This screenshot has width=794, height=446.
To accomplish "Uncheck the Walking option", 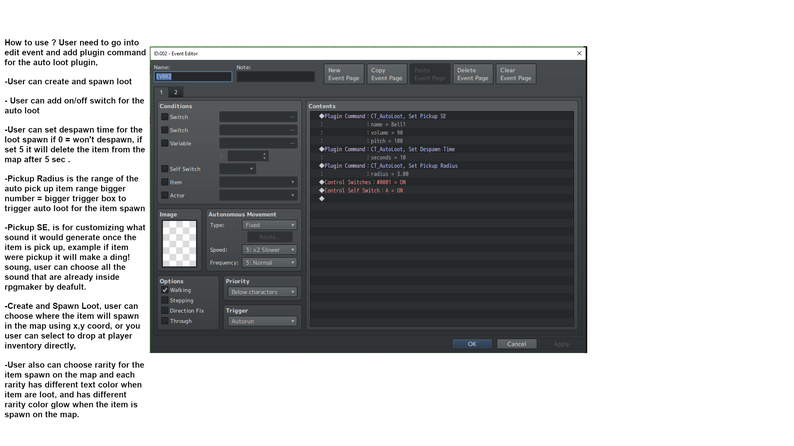I will [165, 290].
